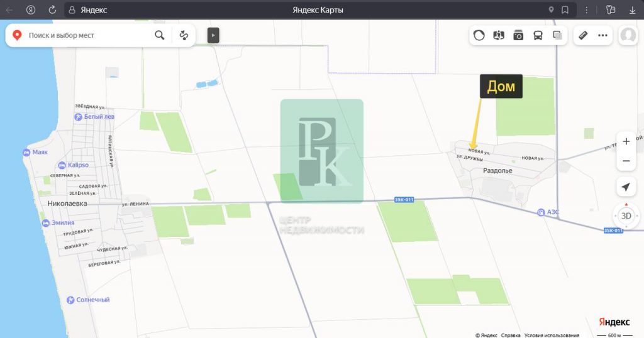The width and height of the screenshot is (644, 338).
Task: Zoom in with the plus button
Action: pos(626,141)
